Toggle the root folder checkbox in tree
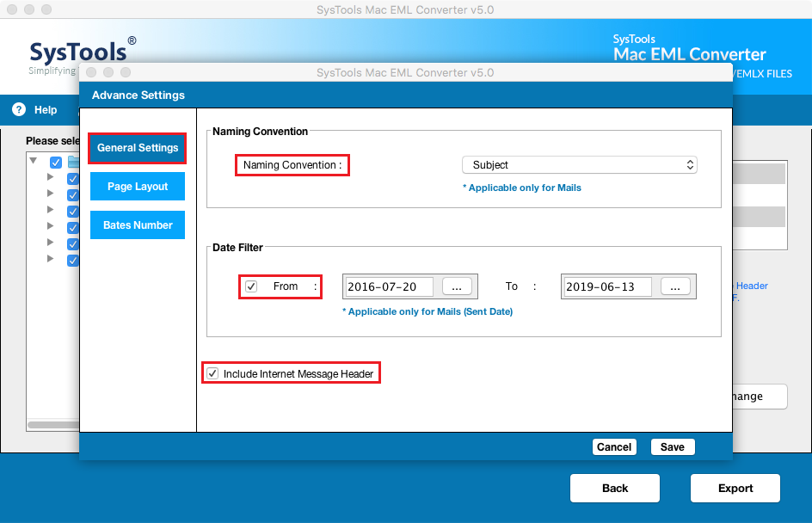The image size is (812, 523). [56, 163]
